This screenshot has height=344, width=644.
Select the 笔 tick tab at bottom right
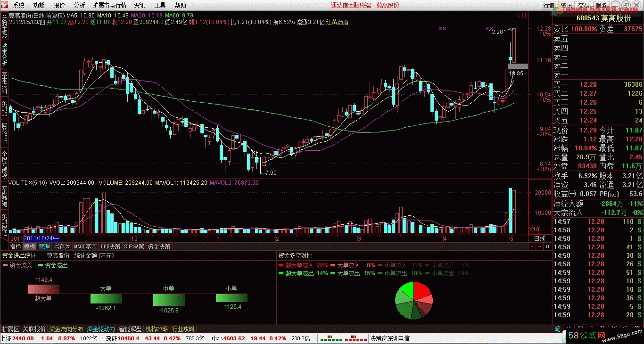[x=557, y=329]
